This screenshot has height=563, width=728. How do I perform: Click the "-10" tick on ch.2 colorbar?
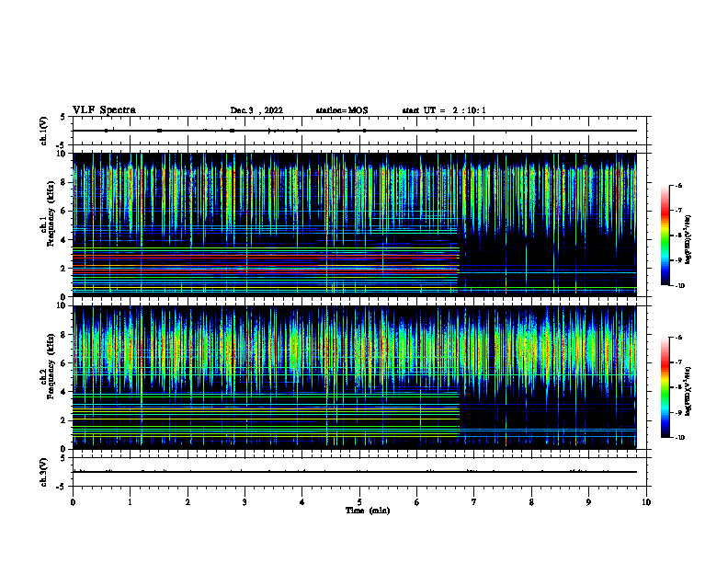click(679, 438)
